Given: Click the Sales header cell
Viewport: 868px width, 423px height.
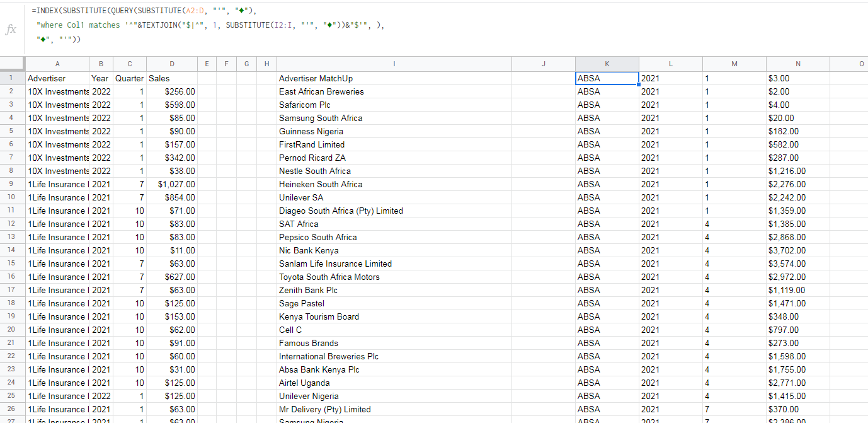Looking at the screenshot, I should (x=172, y=78).
